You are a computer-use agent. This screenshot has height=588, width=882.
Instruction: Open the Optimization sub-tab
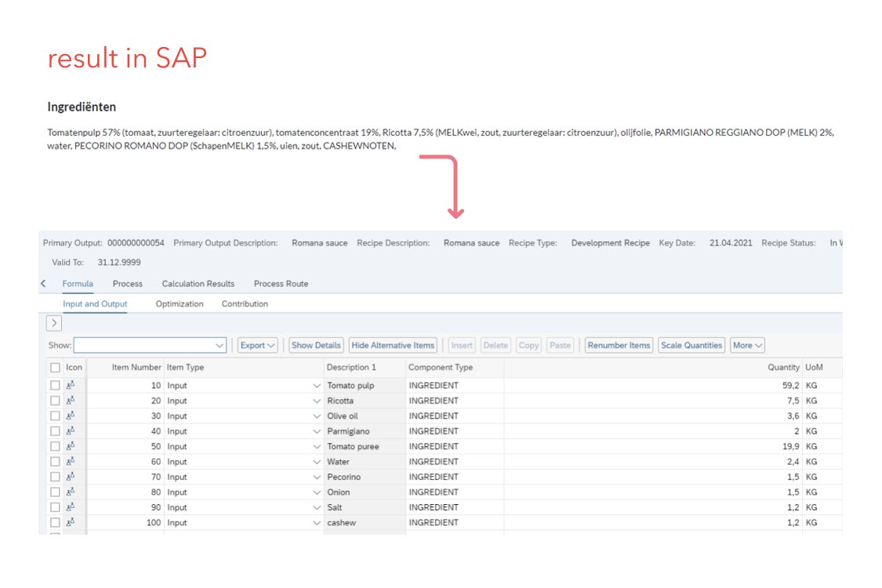[x=180, y=304]
